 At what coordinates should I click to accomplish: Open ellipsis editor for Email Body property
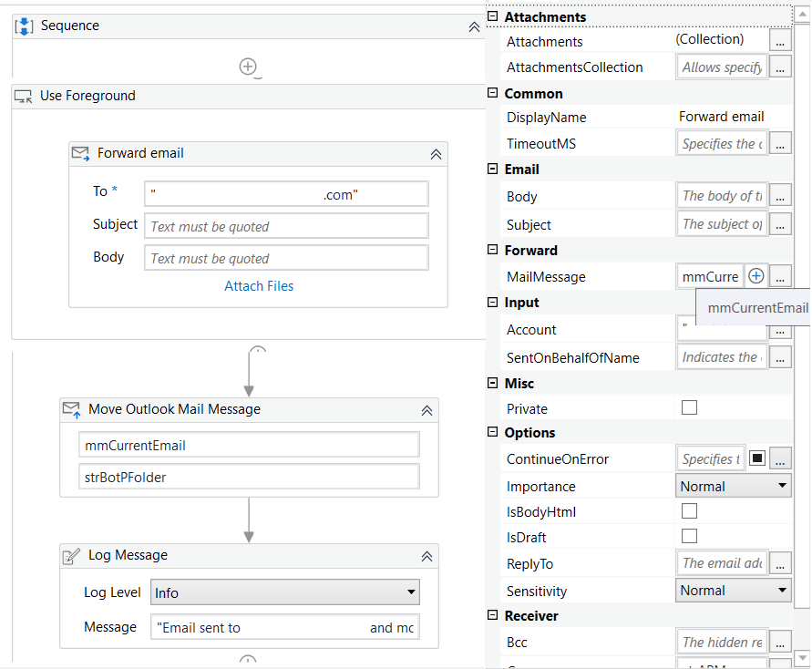click(780, 196)
